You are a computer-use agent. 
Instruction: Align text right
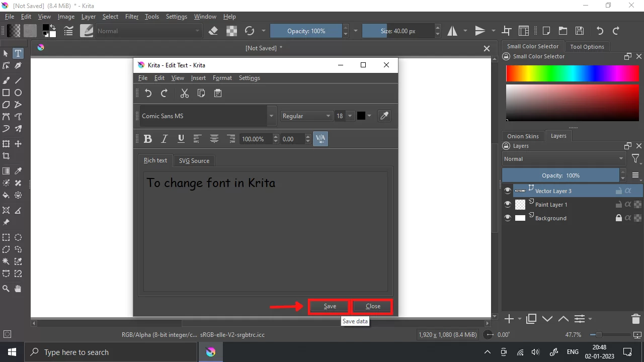pos(231,139)
